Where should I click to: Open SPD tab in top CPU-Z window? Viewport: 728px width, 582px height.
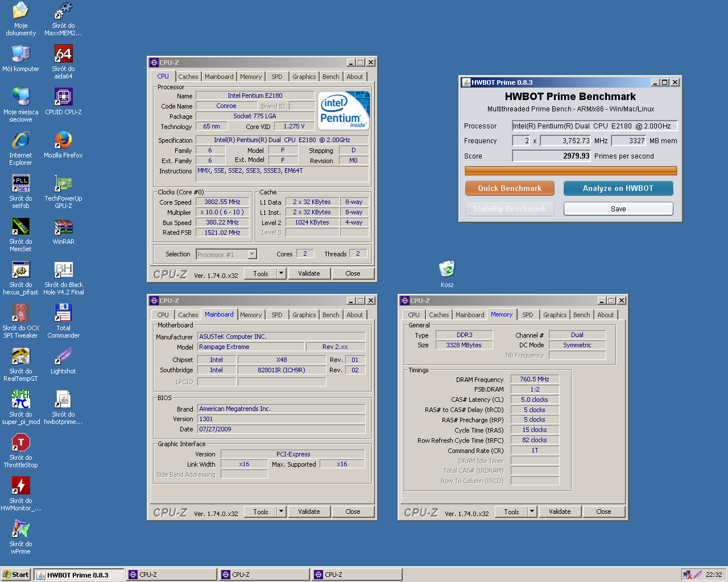click(x=277, y=77)
